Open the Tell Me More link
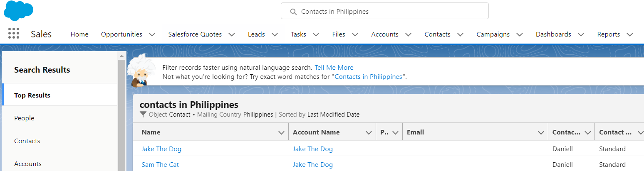Image resolution: width=644 pixels, height=171 pixels. [334, 67]
